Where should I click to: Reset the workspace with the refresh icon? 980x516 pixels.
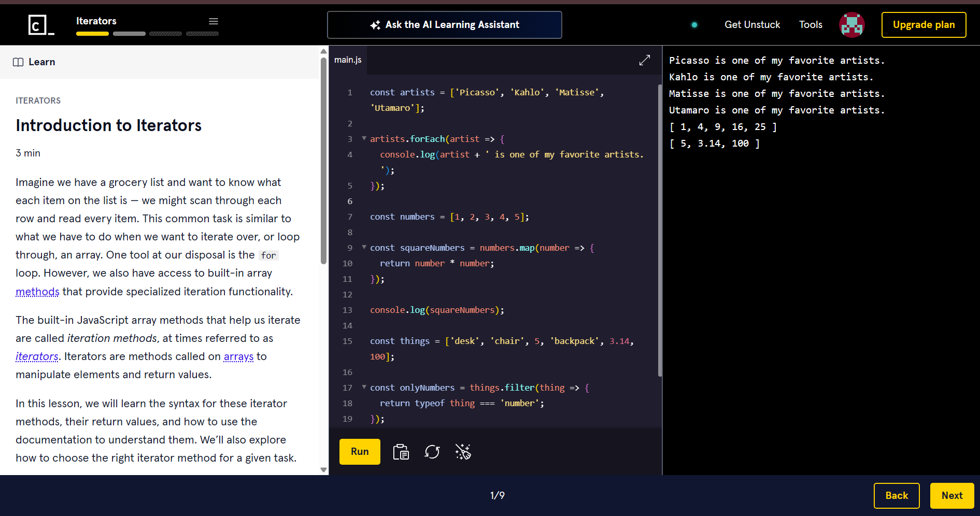click(432, 452)
